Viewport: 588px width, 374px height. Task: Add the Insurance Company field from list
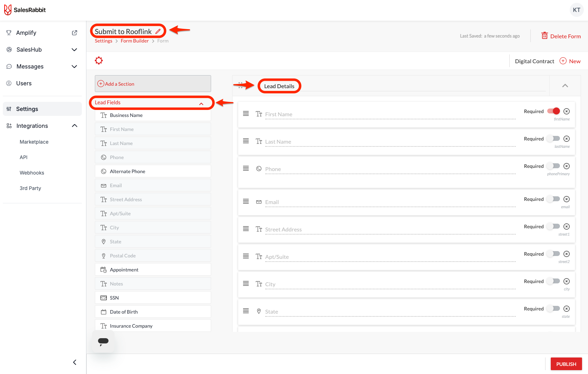click(153, 326)
